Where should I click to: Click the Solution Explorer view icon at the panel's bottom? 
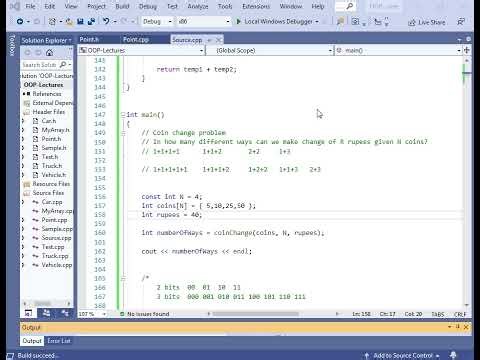(29, 313)
